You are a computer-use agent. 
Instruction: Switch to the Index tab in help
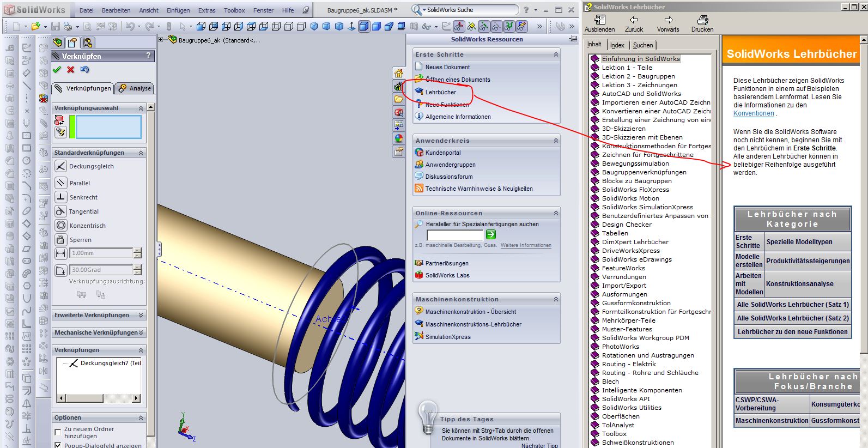point(617,45)
